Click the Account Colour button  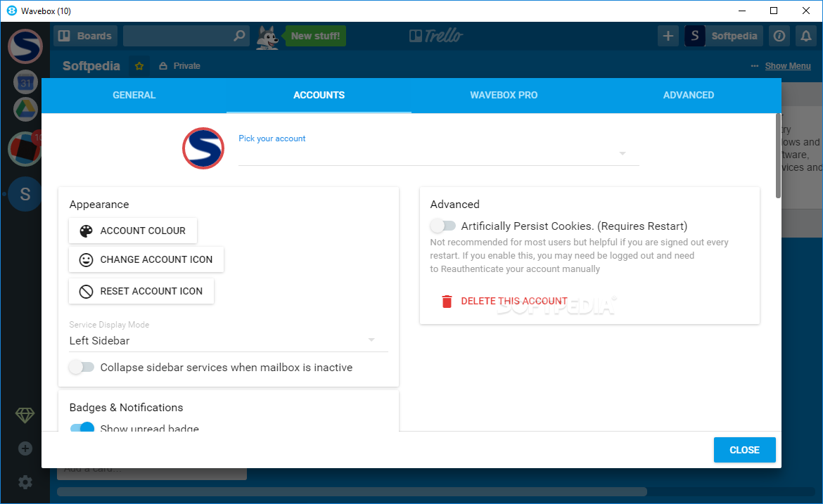click(133, 231)
